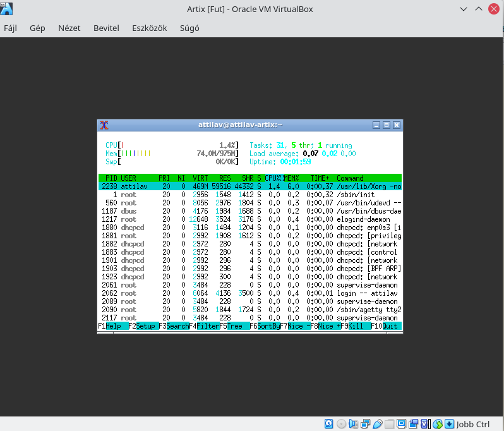Select the /usr/bin/udevd process row
The height and width of the screenshot is (431, 504).
coord(250,203)
